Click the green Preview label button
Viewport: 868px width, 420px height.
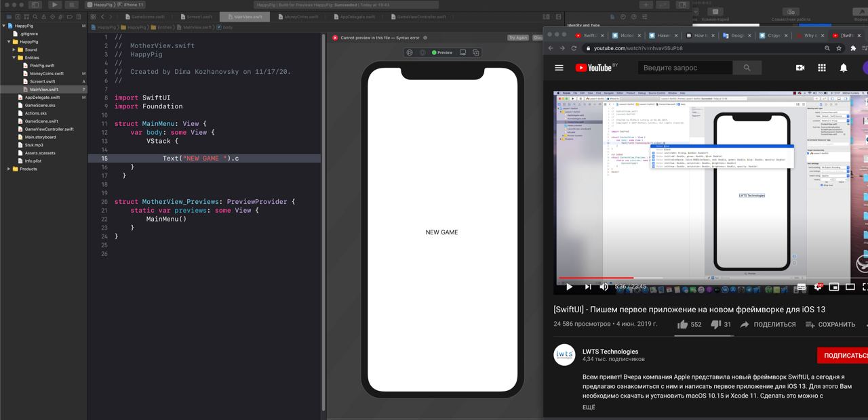click(x=442, y=52)
